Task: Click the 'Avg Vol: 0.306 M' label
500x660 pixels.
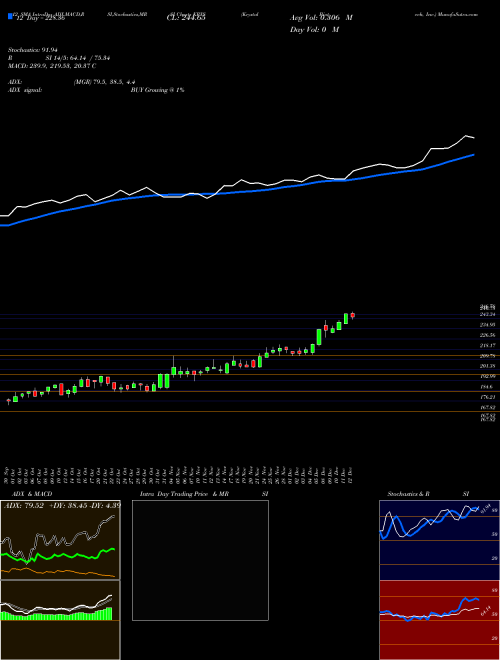Action: [321, 18]
